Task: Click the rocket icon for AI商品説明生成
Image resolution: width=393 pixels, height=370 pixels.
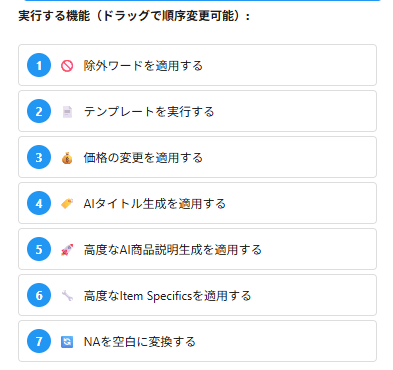Action: 67,250
